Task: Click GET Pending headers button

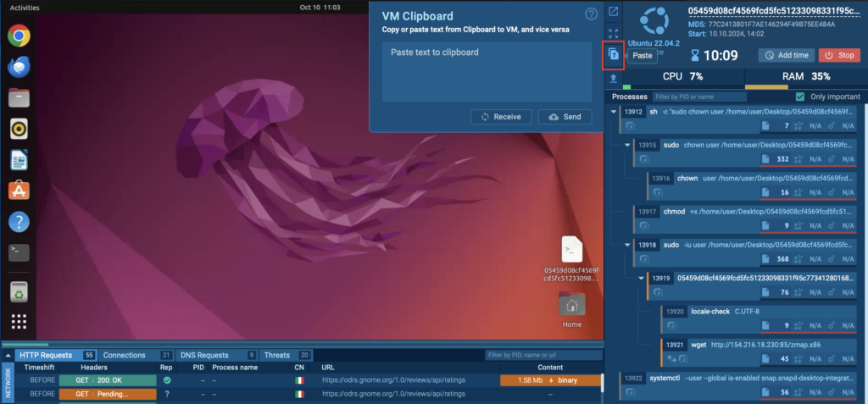Action: click(x=108, y=394)
